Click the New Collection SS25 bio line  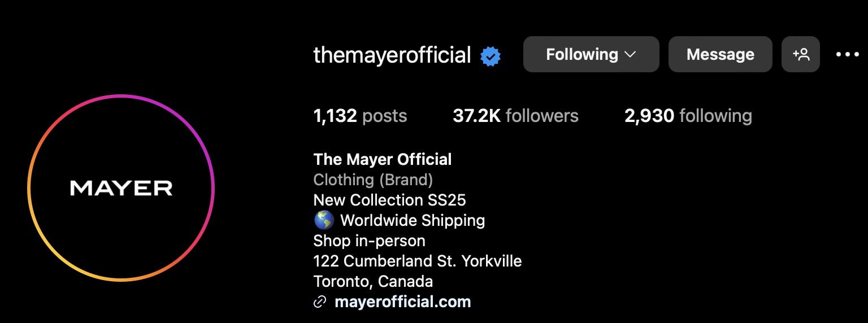coord(389,200)
